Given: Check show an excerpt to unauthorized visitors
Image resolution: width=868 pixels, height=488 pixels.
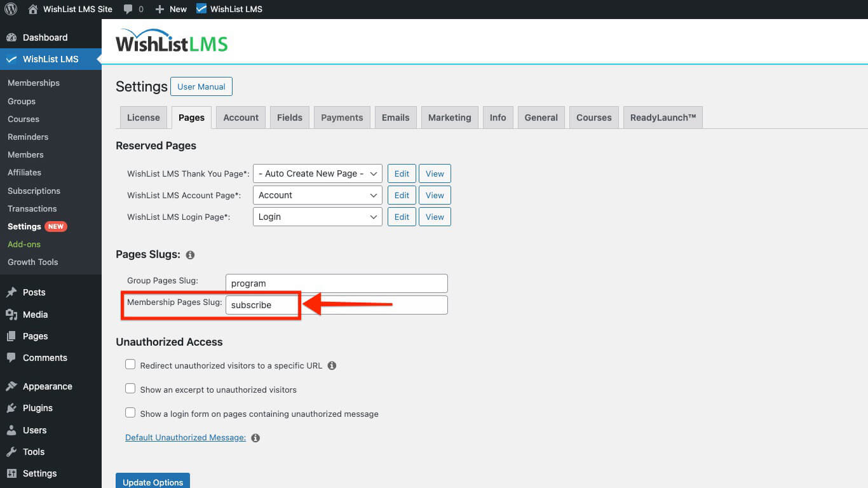Looking at the screenshot, I should pos(130,388).
